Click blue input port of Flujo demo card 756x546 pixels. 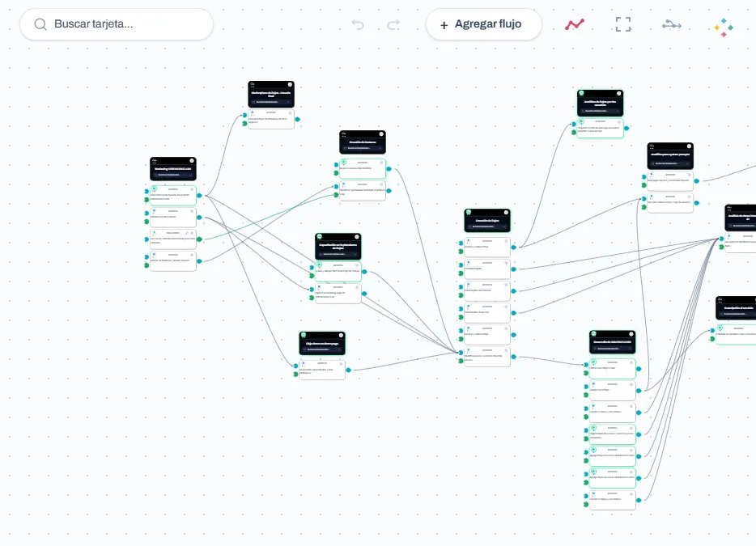click(296, 366)
